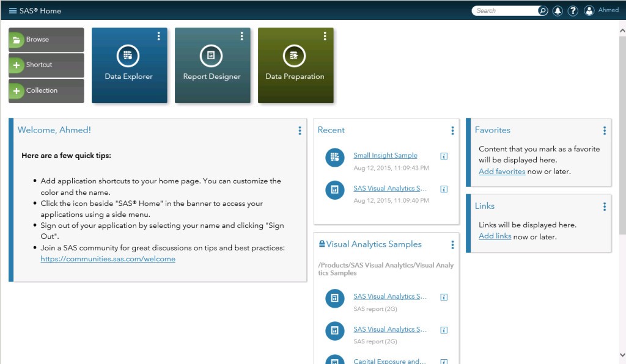Click the Browse button
Viewport: 626px width, 364px height.
[46, 40]
